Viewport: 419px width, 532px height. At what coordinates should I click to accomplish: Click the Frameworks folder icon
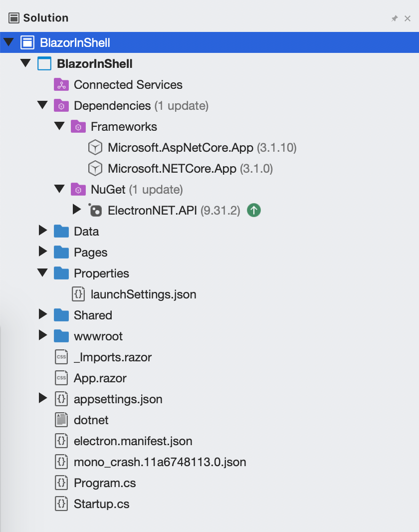pos(78,127)
